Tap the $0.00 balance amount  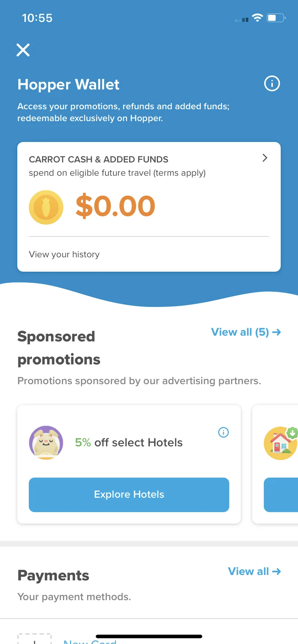pos(116,206)
